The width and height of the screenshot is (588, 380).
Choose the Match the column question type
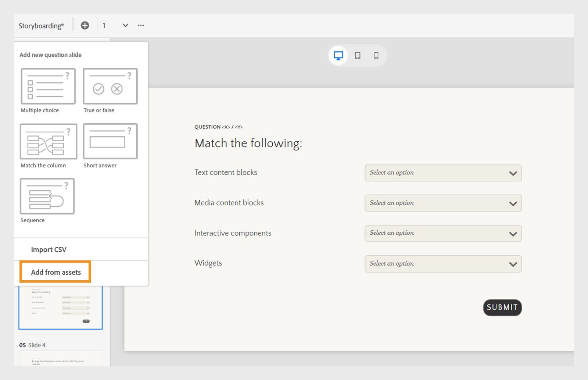coord(48,142)
